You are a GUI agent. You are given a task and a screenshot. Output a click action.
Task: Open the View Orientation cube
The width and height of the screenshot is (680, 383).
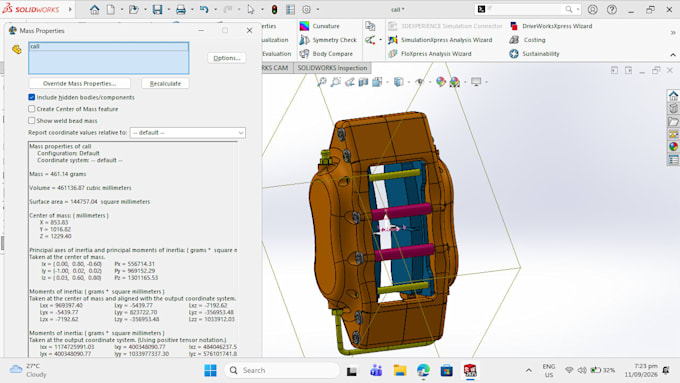coord(377,82)
